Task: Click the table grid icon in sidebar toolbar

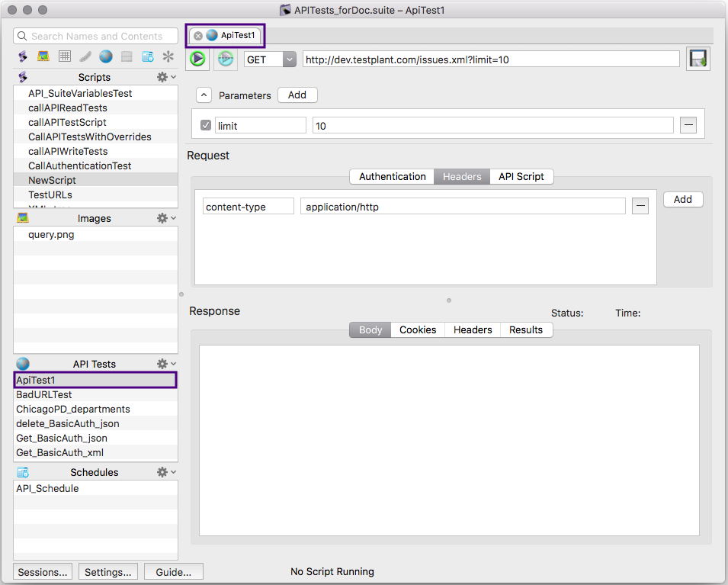Action: (65, 56)
